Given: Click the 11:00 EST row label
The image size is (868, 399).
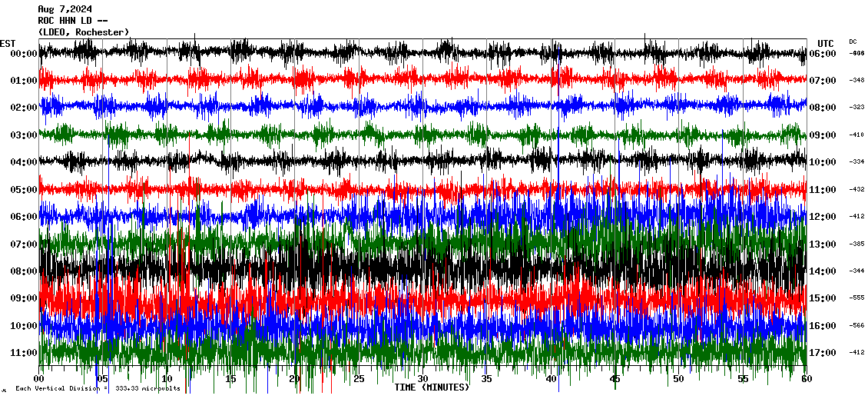Looking at the screenshot, I should pyautogui.click(x=25, y=353).
